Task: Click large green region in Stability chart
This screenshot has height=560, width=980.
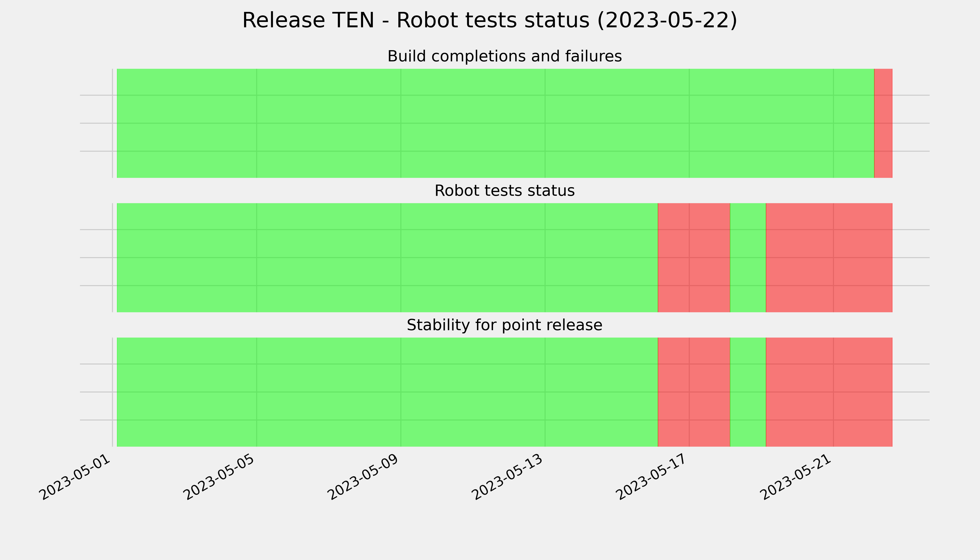Action: coord(387,392)
